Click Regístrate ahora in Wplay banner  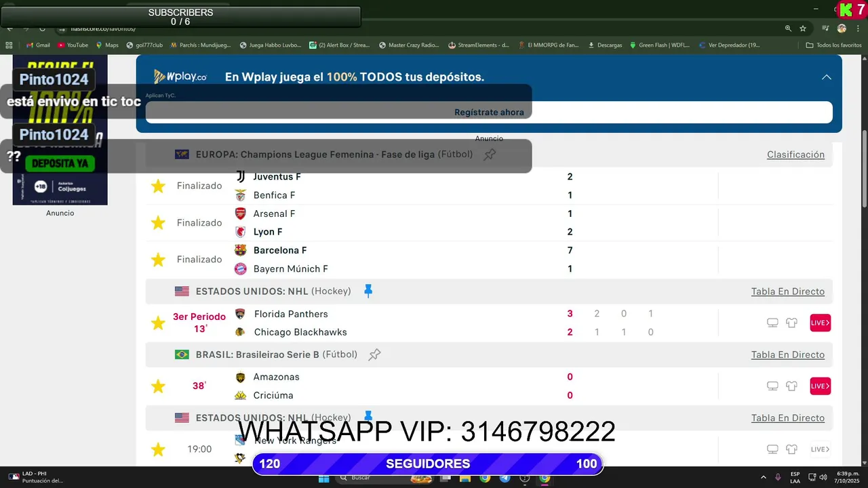pyautogui.click(x=489, y=113)
